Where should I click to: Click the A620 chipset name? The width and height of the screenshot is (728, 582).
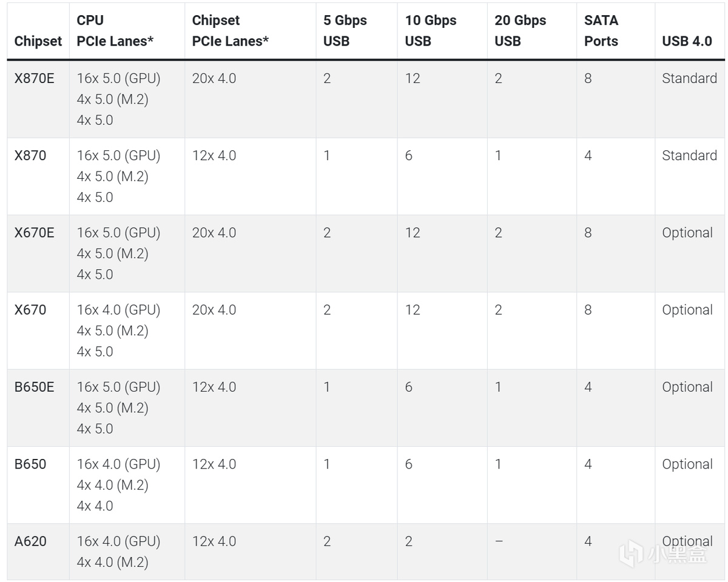pyautogui.click(x=30, y=541)
